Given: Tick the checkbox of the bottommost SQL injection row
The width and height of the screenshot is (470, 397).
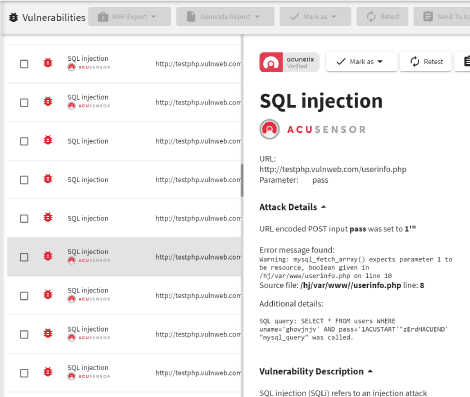Looking at the screenshot, I should pyautogui.click(x=24, y=373).
